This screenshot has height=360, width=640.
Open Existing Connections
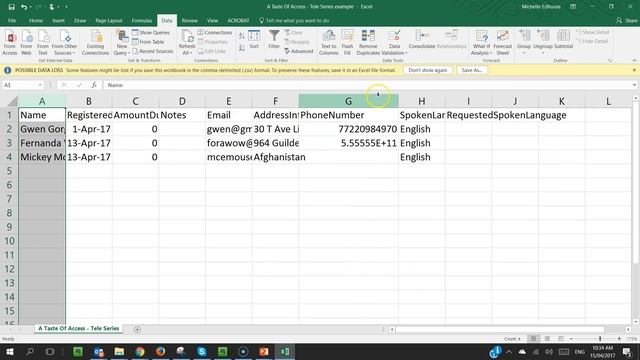point(95,42)
